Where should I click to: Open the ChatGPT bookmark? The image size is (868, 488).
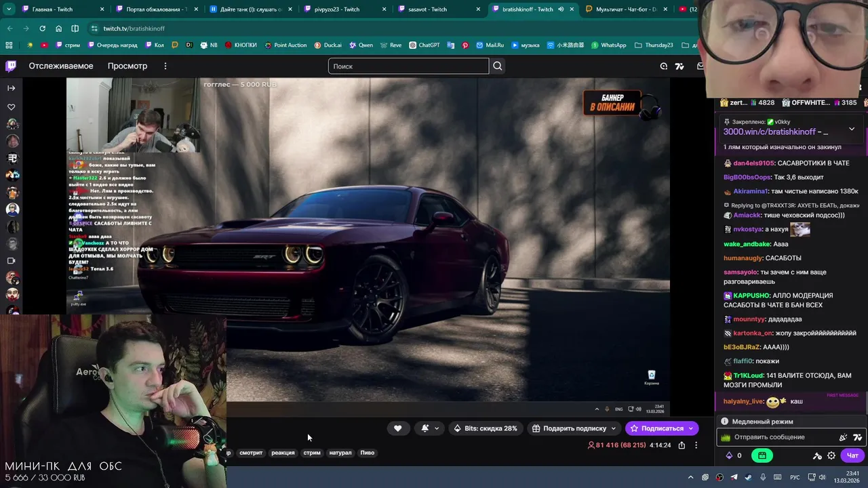(x=424, y=45)
